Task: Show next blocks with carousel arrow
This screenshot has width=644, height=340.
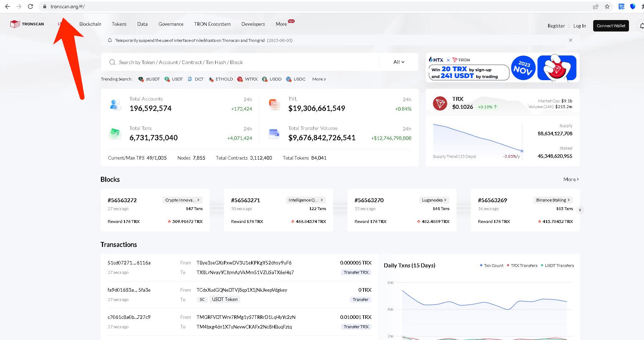Action: tap(580, 210)
